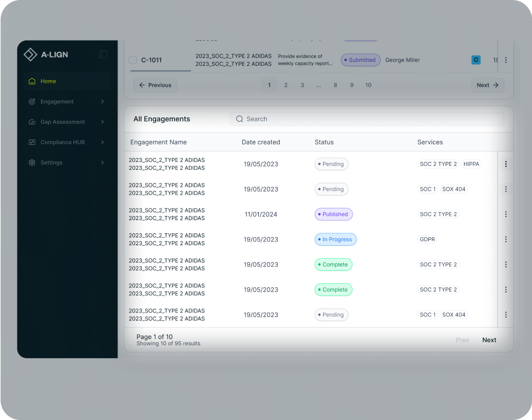Screen dimensions: 532x420
Task: Expand the Engagement sidebar chevron
Action: pyautogui.click(x=103, y=102)
